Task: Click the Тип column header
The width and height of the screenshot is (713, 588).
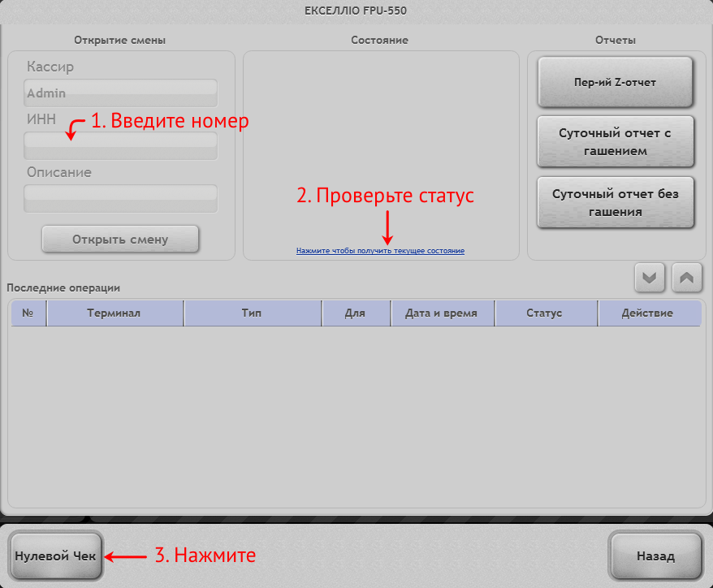Action: pos(253,313)
